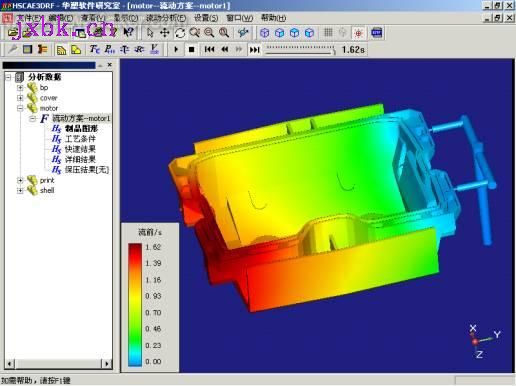Collapse the motor tree node
516x386 pixels.
click(20, 108)
